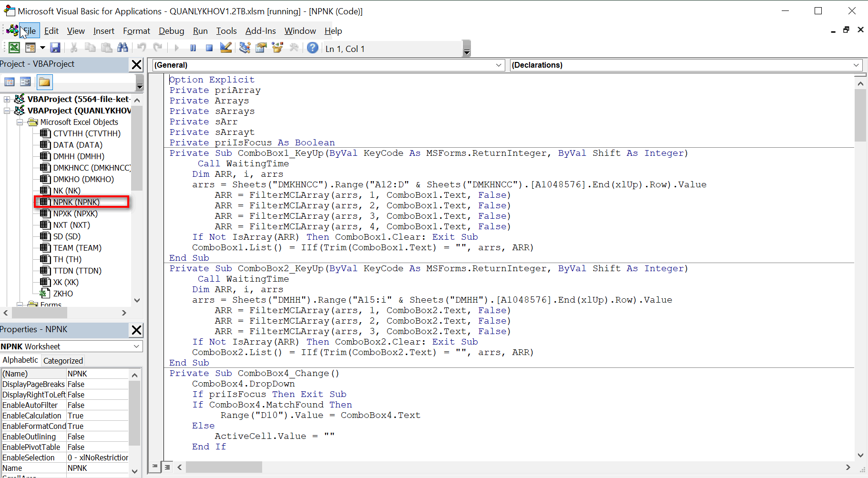
Task: Click the Break pause icon
Action: pos(193,48)
